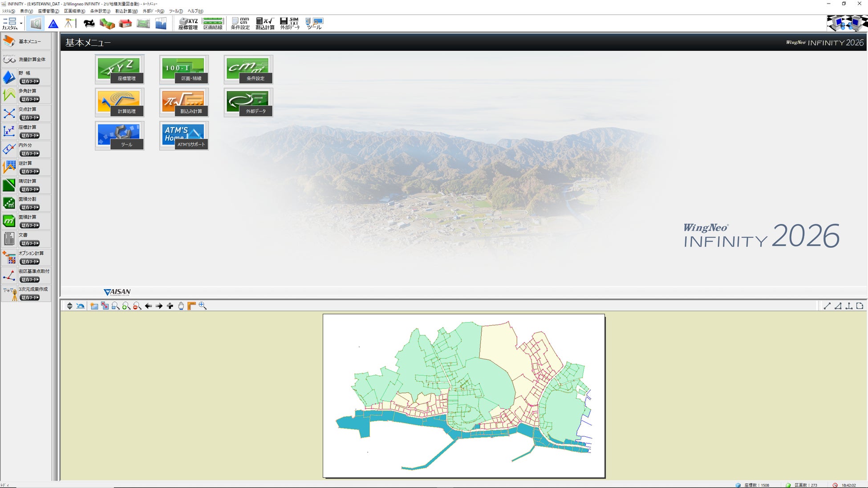The width and height of the screenshot is (868, 488).
Task: Click the zoom-out magnifier in map toolbar
Action: tap(137, 306)
